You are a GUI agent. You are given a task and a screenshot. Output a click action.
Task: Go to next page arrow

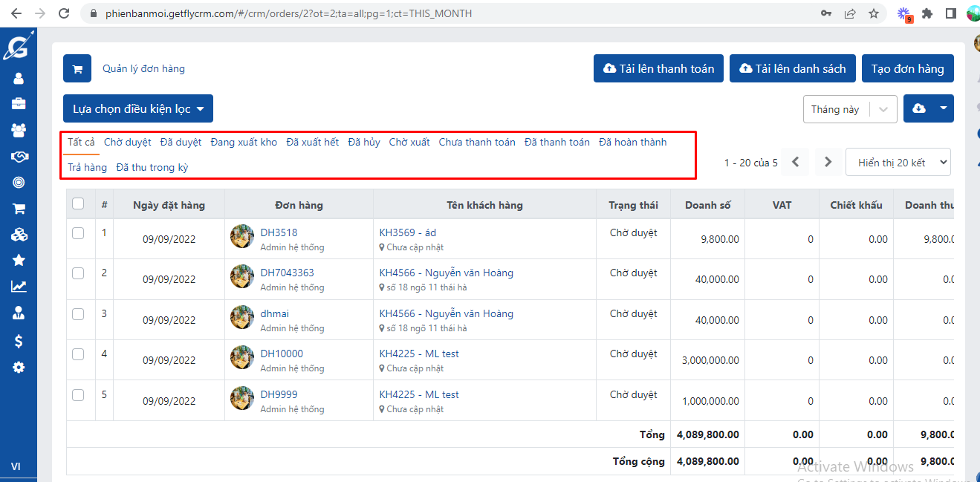[826, 162]
